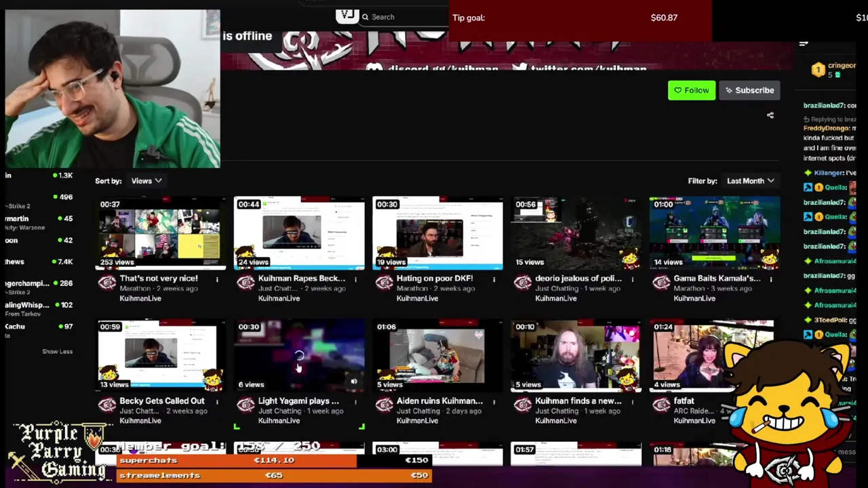Open the title deorio jealous of poli...
The height and width of the screenshot is (488, 868).
coord(578,279)
